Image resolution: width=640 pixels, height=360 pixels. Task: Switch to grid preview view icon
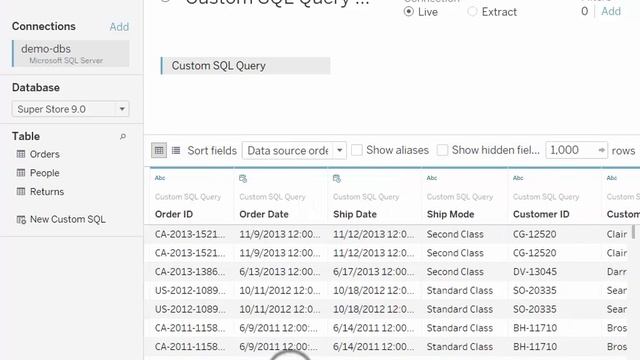tap(159, 151)
